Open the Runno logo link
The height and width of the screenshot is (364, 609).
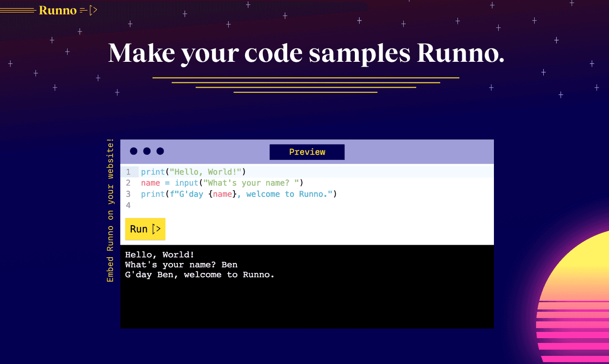pyautogui.click(x=58, y=10)
